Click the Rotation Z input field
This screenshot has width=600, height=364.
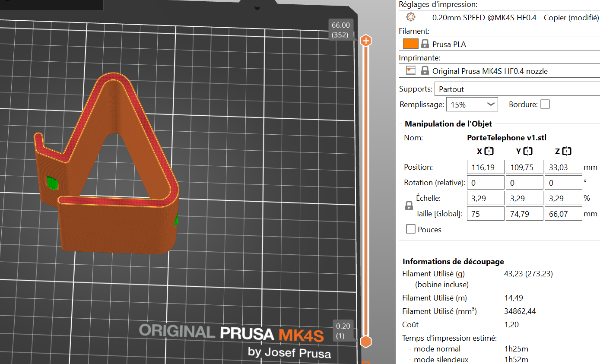coord(563,183)
